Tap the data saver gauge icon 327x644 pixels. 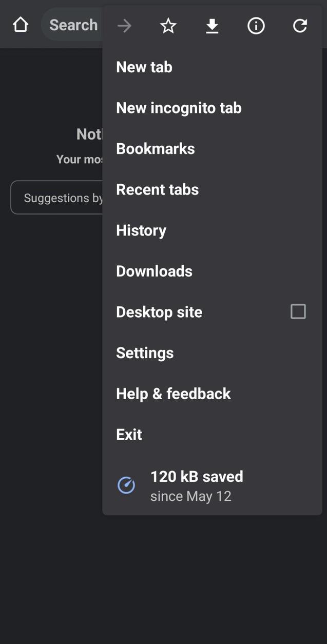pyautogui.click(x=126, y=485)
